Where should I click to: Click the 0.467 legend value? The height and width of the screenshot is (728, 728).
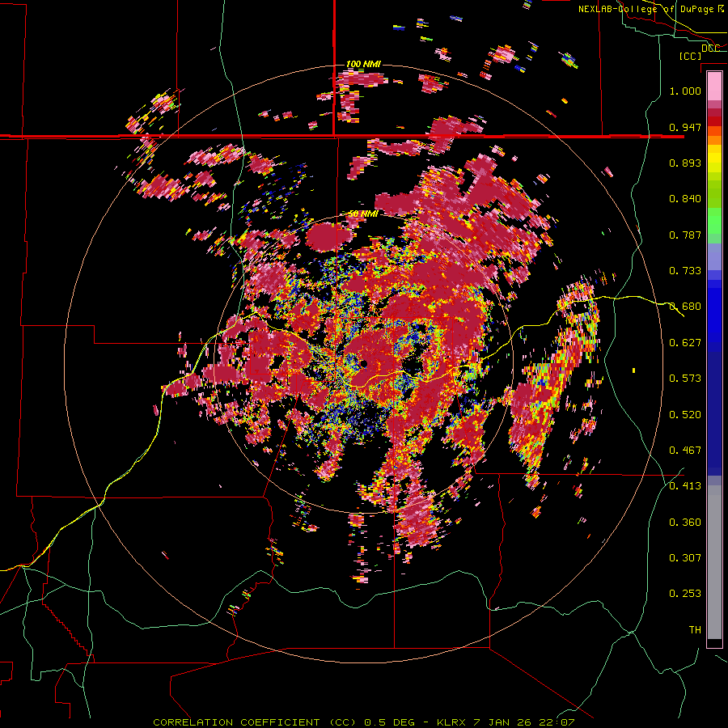(x=685, y=450)
